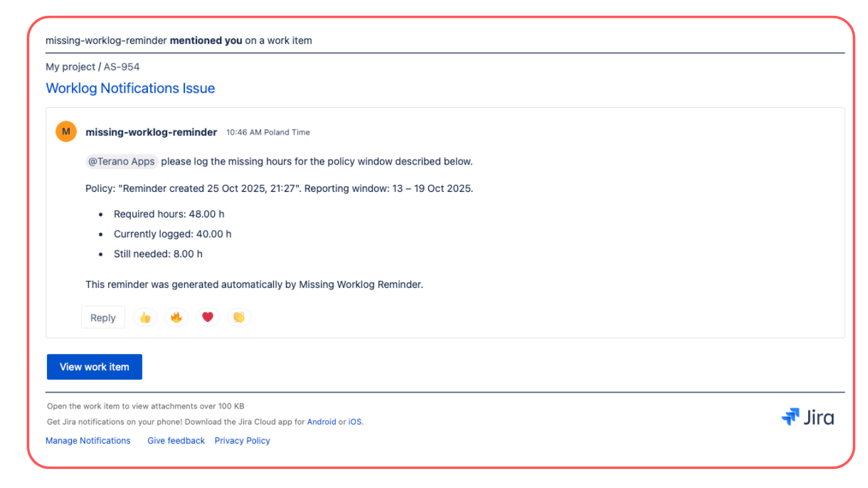Click the Give feedback link
Image resolution: width=868 pixels, height=488 pixels.
[x=176, y=440]
